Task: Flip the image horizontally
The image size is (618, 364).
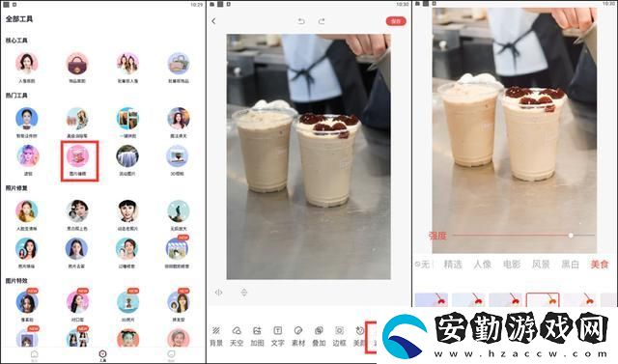Action: point(219,293)
